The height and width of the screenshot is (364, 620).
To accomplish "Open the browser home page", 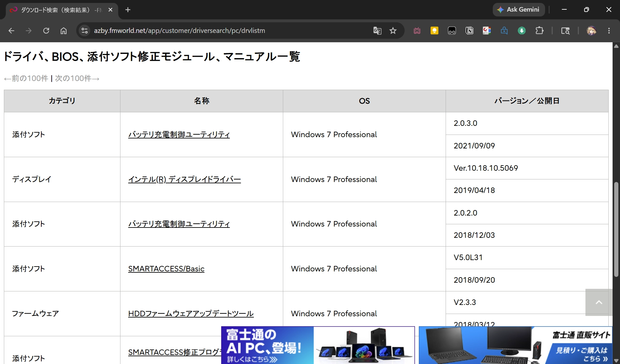I will coord(64,31).
